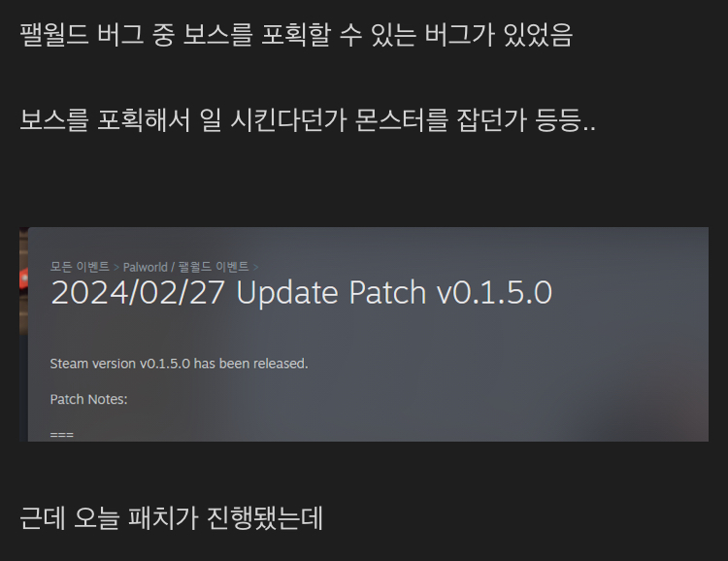Screen dimensions: 728x561
Task: Click 등등.. at the end of the second paragraph
Action: click(565, 119)
